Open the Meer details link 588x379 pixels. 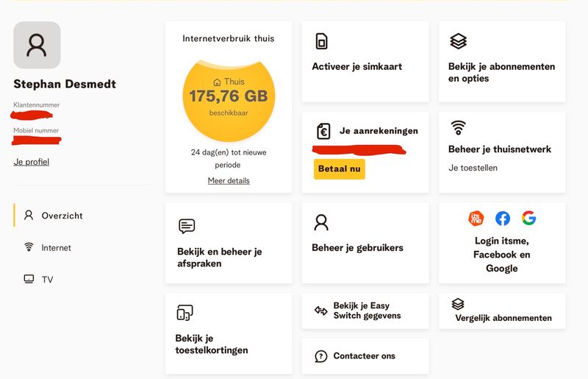(x=229, y=181)
